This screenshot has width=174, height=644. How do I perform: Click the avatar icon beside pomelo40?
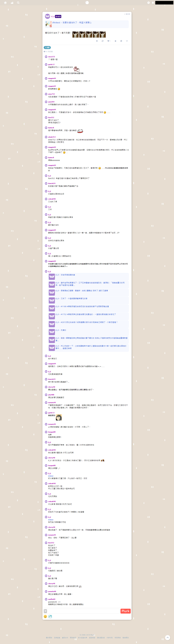[46, 591]
